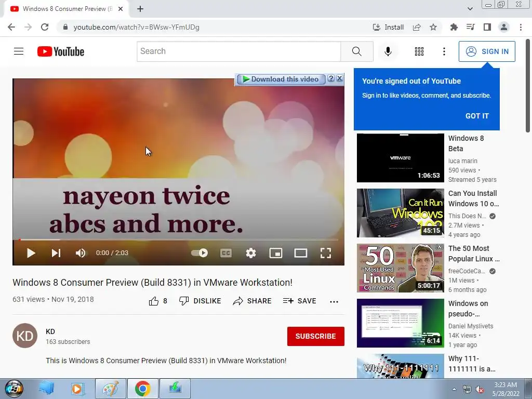532x399 pixels.
Task: Click the address bar URL
Action: (137, 27)
